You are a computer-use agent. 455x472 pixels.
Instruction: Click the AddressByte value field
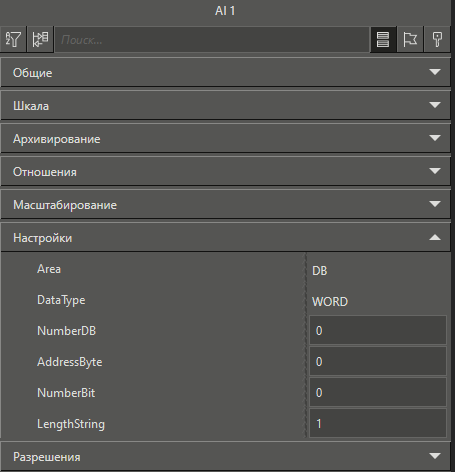[378, 361]
